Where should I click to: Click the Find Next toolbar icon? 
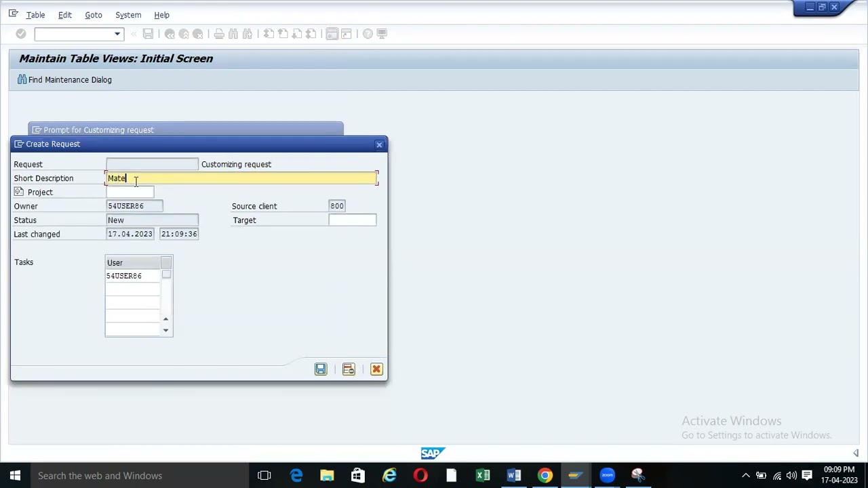tap(248, 34)
